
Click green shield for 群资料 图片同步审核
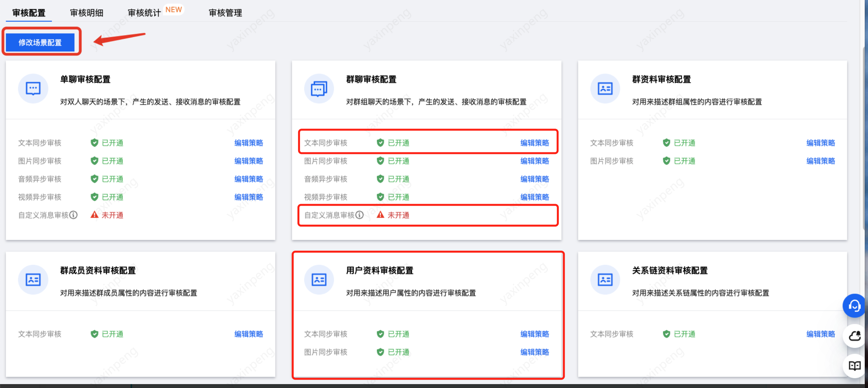[x=666, y=161]
